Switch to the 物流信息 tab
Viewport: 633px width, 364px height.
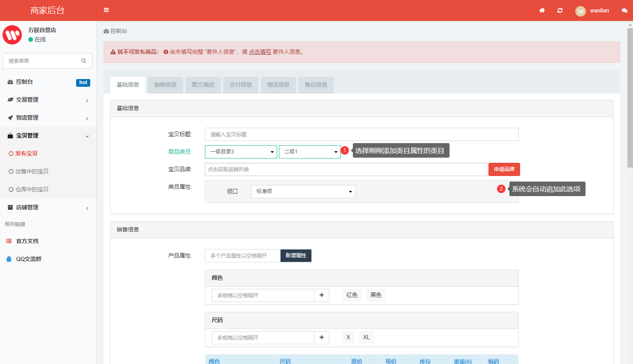pos(278,85)
